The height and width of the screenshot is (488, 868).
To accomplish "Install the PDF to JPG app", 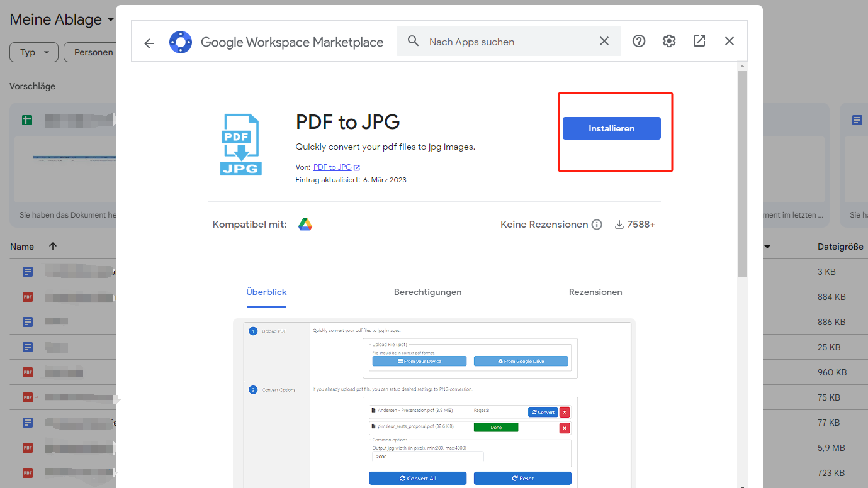I will (612, 128).
